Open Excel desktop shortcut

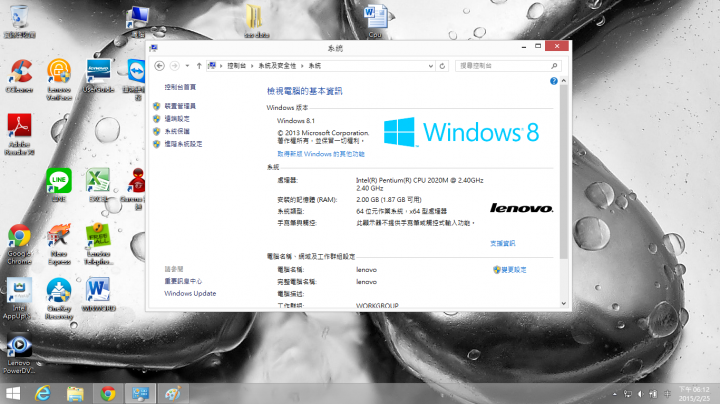98,185
